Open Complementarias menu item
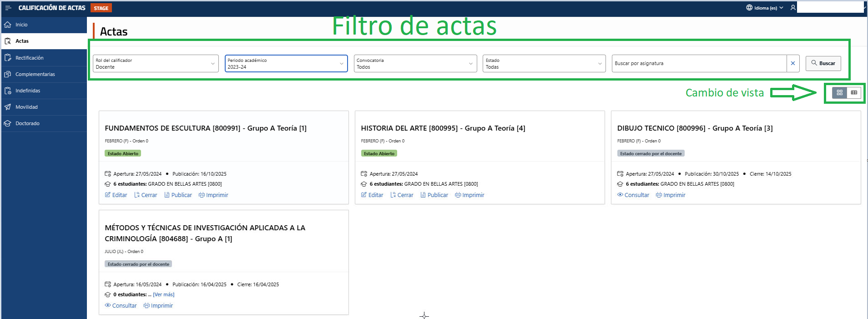The image size is (868, 319). tap(44, 74)
